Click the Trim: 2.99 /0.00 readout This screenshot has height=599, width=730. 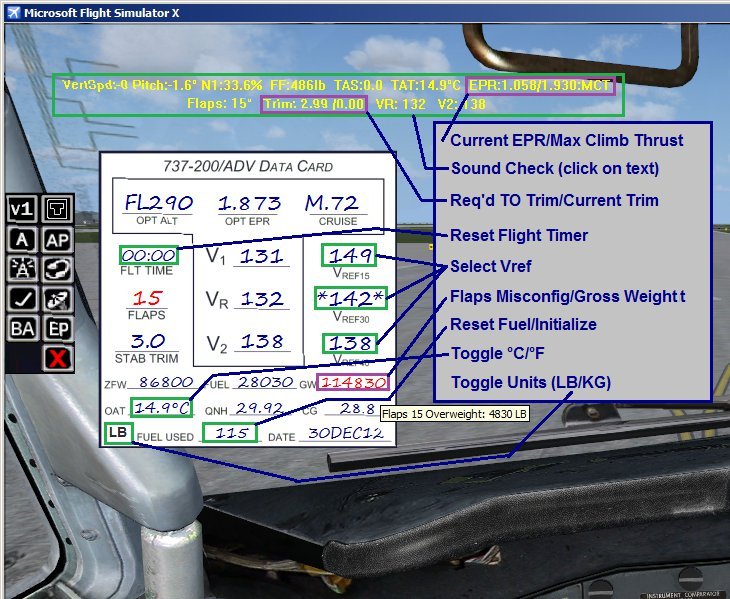pyautogui.click(x=314, y=104)
